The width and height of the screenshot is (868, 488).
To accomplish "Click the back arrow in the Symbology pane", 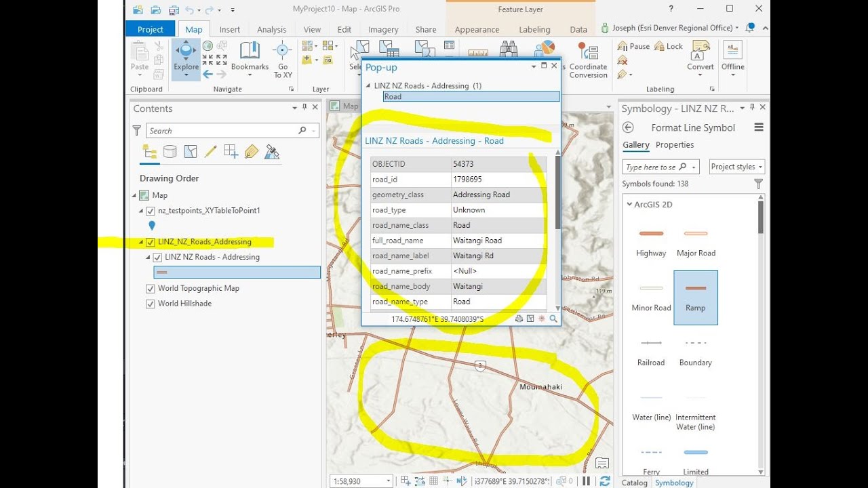I will tap(628, 127).
